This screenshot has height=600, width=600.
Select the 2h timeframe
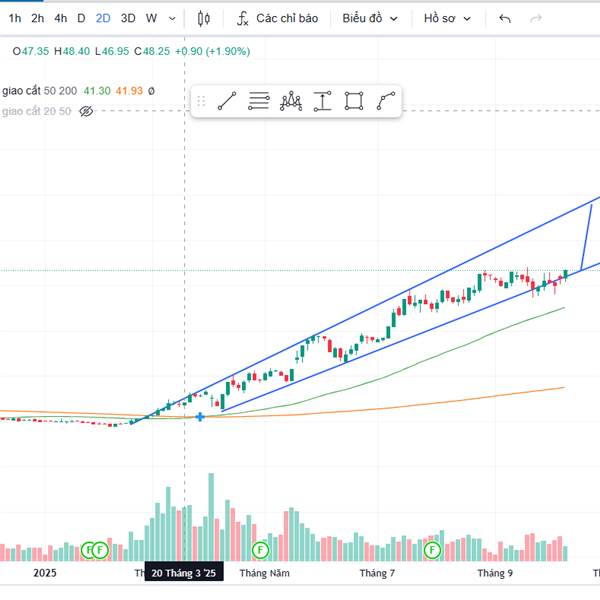(38, 18)
